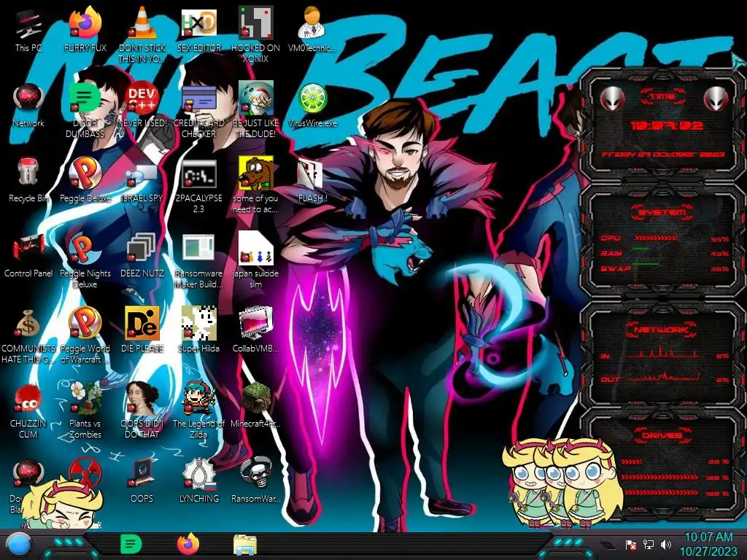Open green chat app from taskbar

point(131,544)
